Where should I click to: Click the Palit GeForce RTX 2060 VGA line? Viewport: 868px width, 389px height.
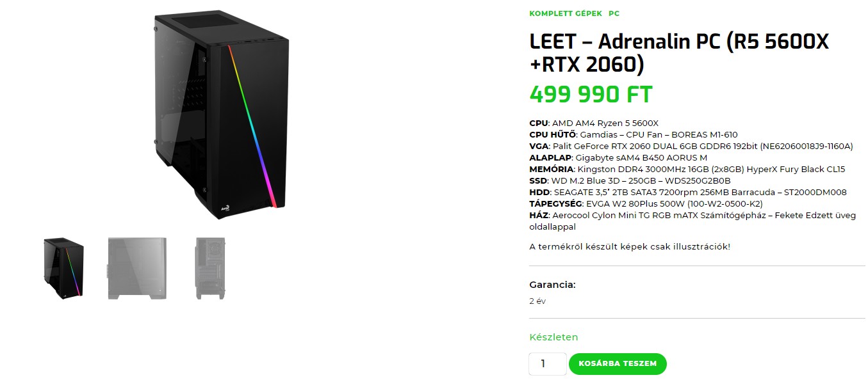691,146
